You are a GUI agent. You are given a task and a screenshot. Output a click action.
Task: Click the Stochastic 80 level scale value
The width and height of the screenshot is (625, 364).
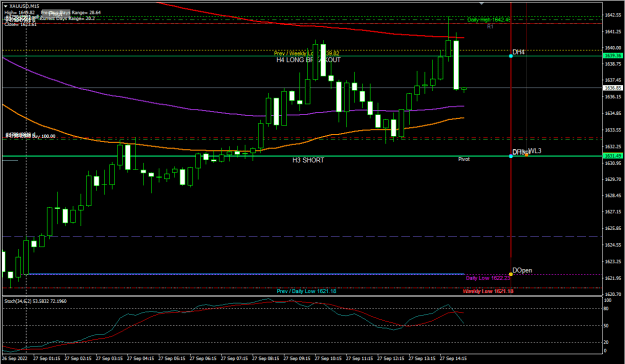click(x=606, y=309)
